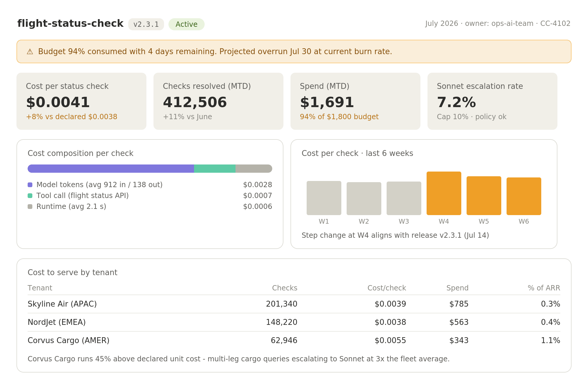
Task: Click the W3 bar in weekly chart
Action: coord(404,198)
